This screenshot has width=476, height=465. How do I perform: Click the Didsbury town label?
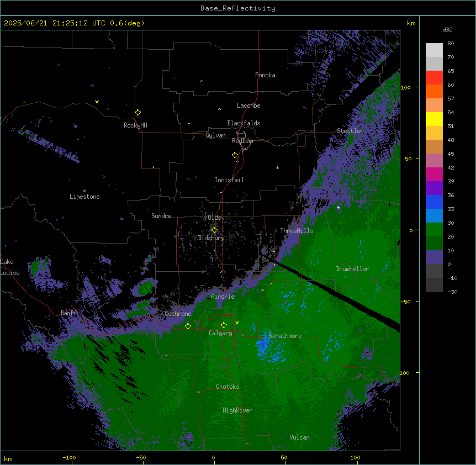coord(211,238)
